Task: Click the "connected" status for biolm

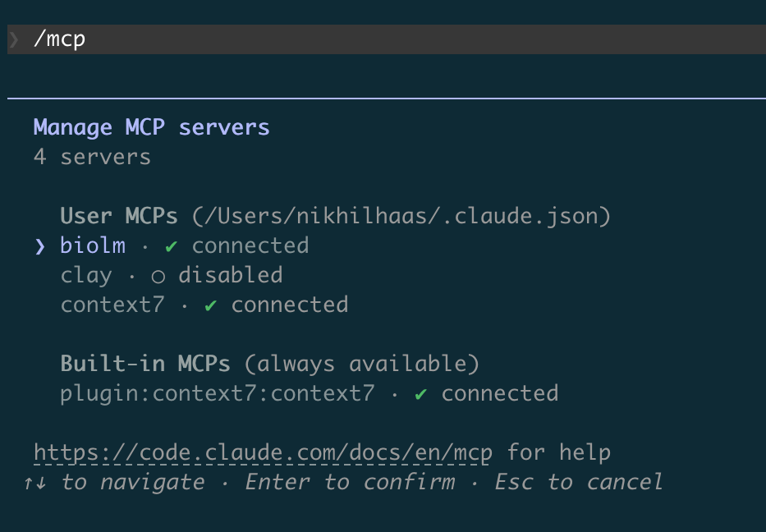Action: pos(250,245)
